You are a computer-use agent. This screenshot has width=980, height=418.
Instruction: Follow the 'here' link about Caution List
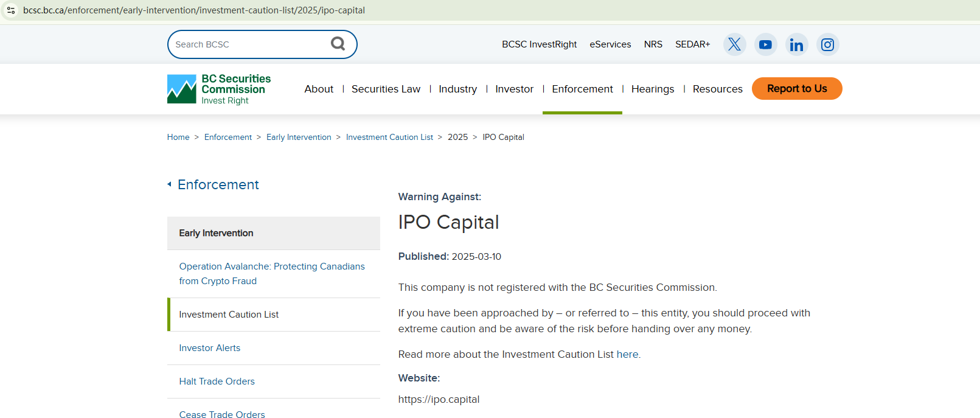click(x=627, y=354)
